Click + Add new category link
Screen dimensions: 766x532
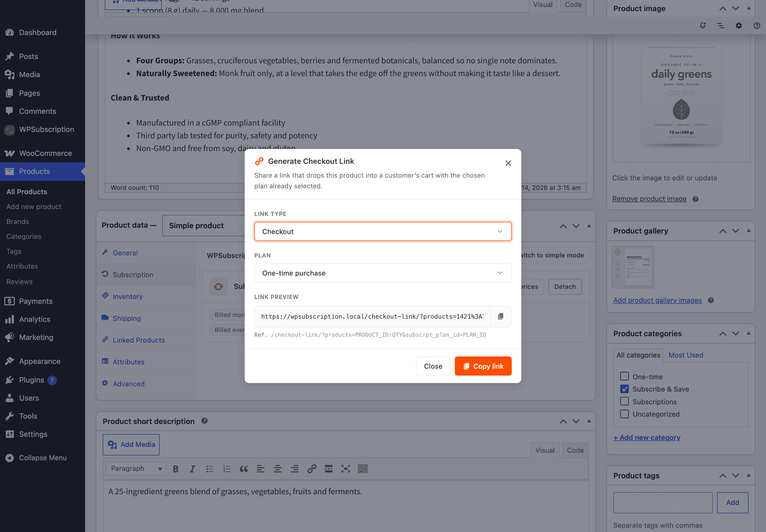click(647, 437)
